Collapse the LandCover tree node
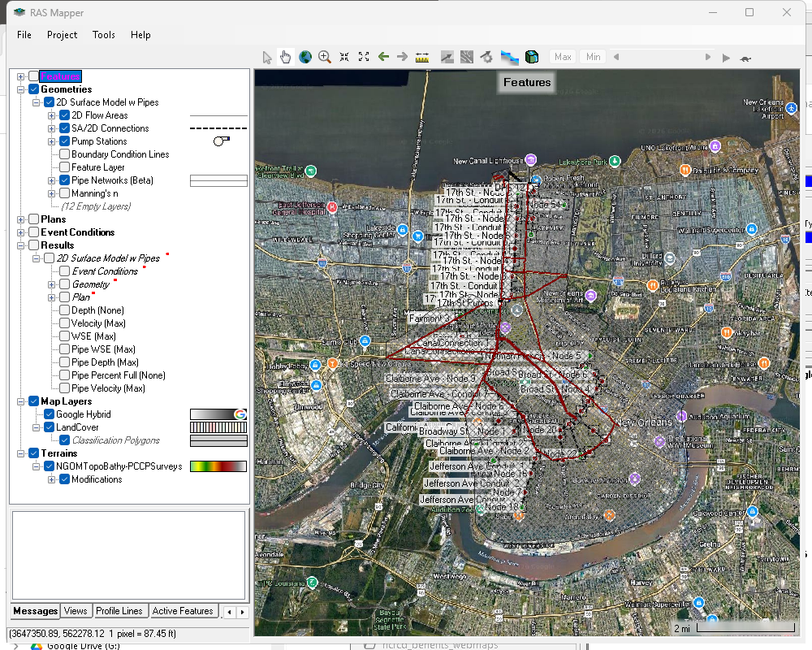 pyautogui.click(x=37, y=427)
